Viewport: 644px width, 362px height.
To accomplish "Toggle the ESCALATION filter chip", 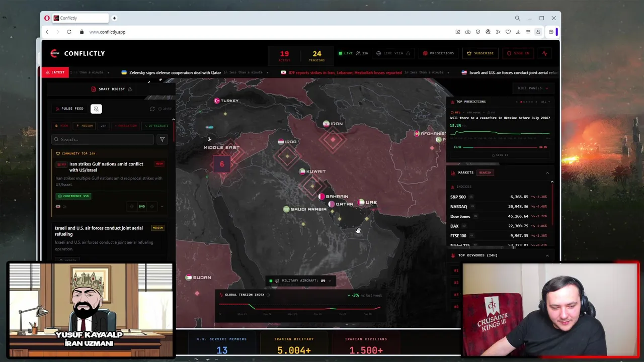I will tap(125, 126).
